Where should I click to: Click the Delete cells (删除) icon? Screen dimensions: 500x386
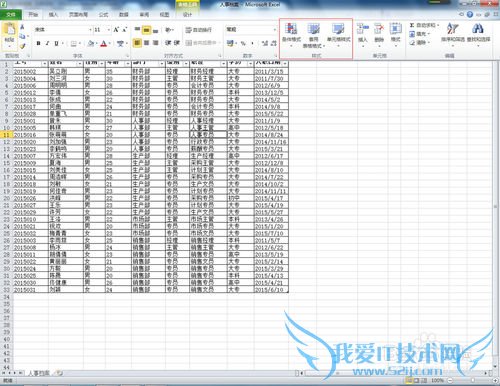pyautogui.click(x=379, y=29)
